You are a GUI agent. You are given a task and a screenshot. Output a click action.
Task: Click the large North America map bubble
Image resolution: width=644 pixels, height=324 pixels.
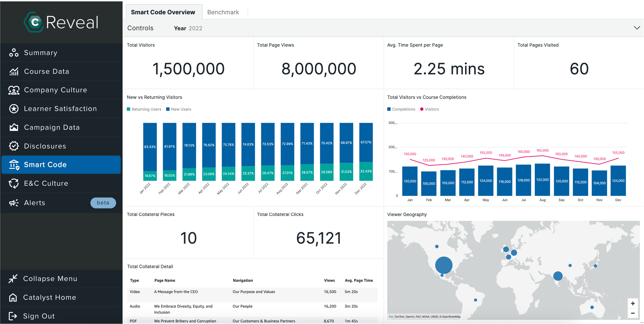click(444, 265)
